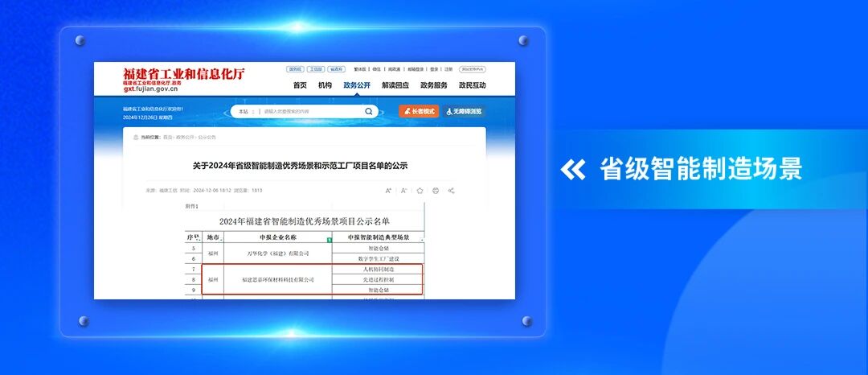Decrease font size with A- icon

tap(403, 191)
